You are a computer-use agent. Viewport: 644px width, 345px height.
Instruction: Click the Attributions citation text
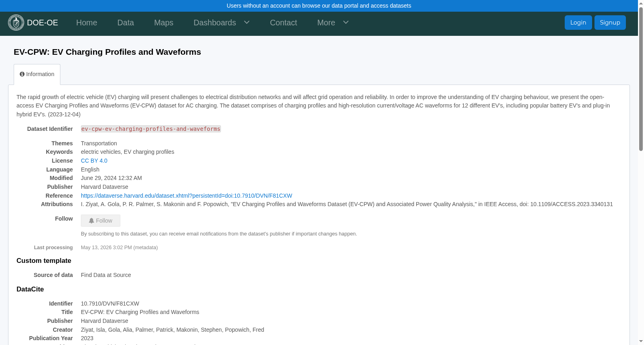click(347, 204)
